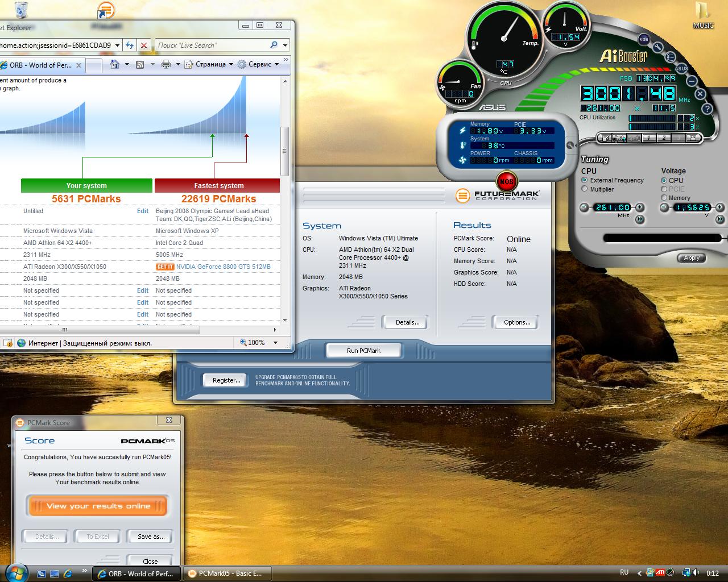This screenshot has height=582, width=728.
Task: Open the Страница menu
Action: [x=209, y=64]
